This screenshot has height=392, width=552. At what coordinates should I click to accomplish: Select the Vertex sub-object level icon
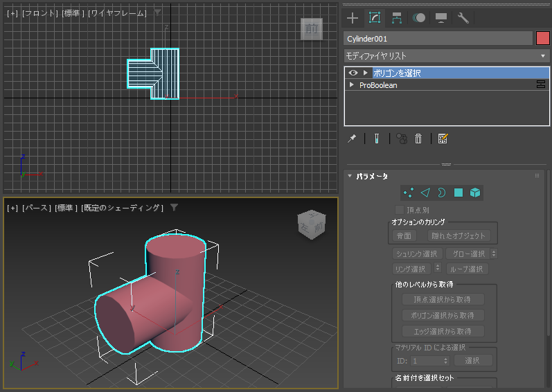coord(409,193)
